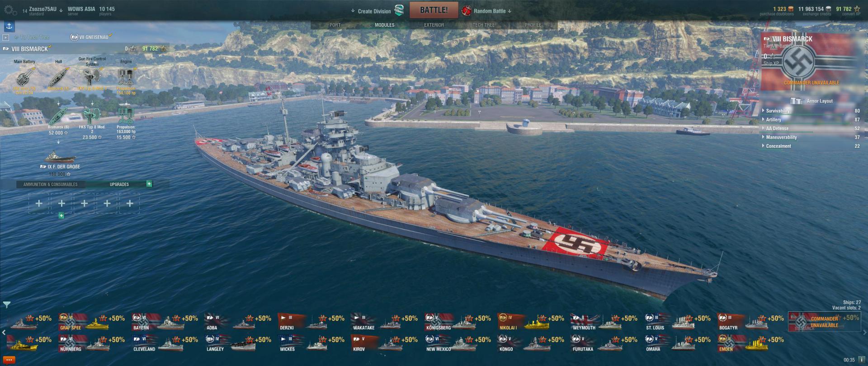Click the green plus next to Upgrades
The image size is (868, 366).
click(x=149, y=184)
